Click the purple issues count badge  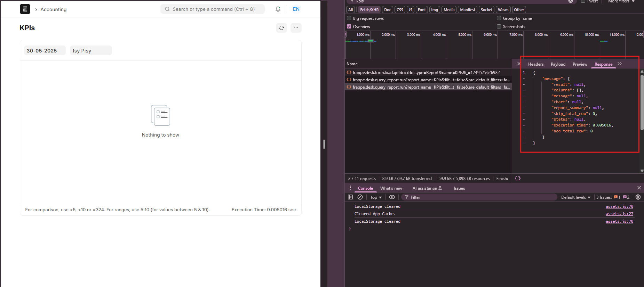point(626,197)
